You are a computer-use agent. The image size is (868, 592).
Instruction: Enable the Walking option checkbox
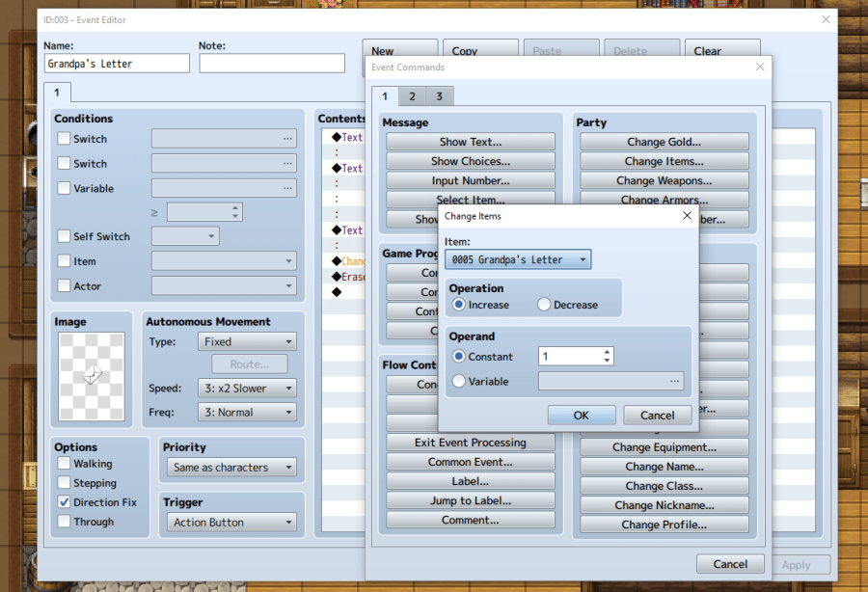coord(65,464)
